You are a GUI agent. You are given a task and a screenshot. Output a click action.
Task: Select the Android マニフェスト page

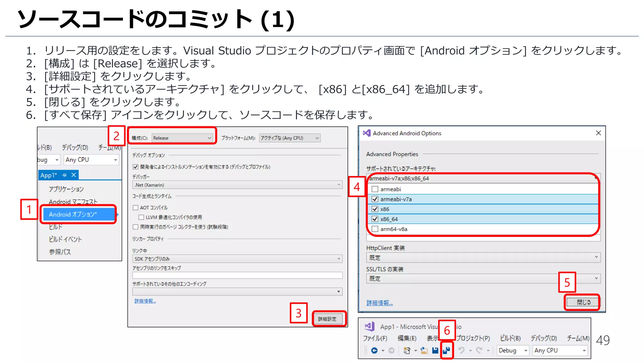(73, 202)
